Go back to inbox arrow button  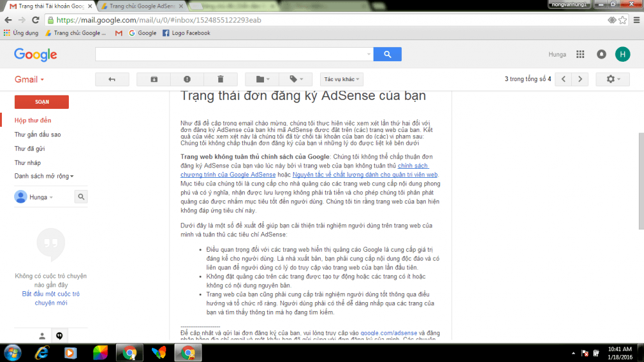[x=112, y=79]
